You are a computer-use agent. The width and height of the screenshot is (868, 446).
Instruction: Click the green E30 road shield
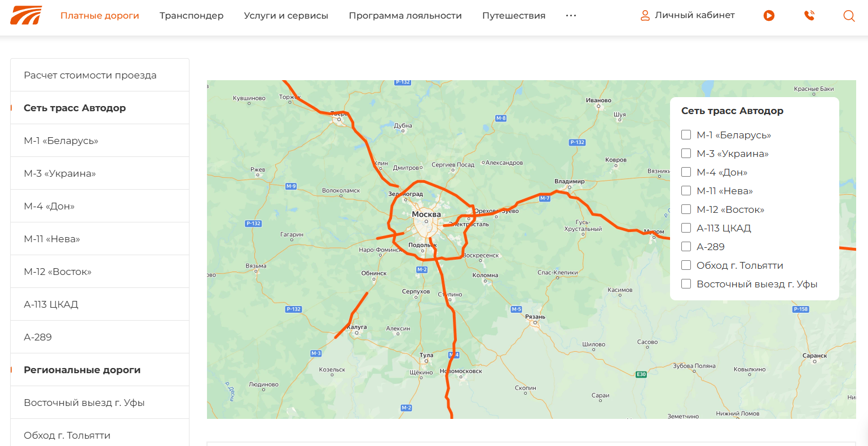(x=641, y=374)
